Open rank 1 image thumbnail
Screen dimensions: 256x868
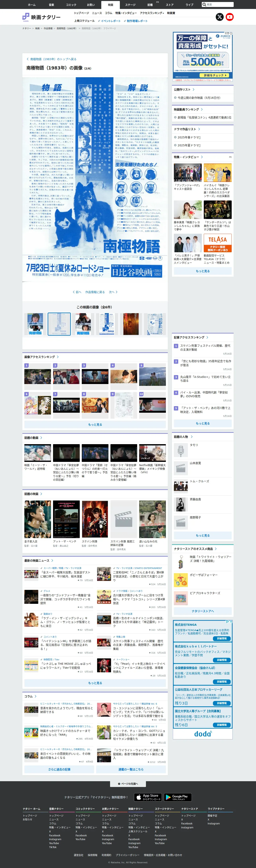click(37, 376)
